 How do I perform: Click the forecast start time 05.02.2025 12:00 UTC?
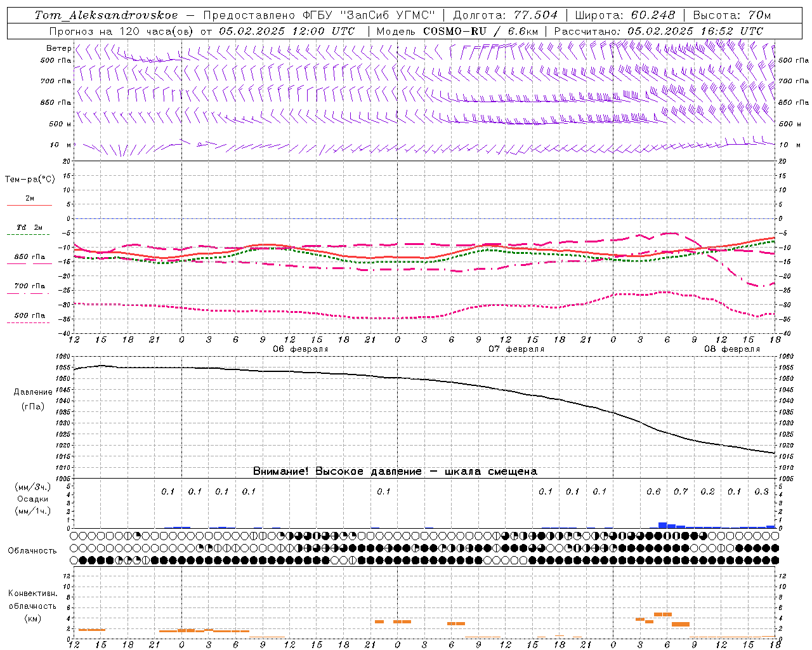(x=287, y=31)
